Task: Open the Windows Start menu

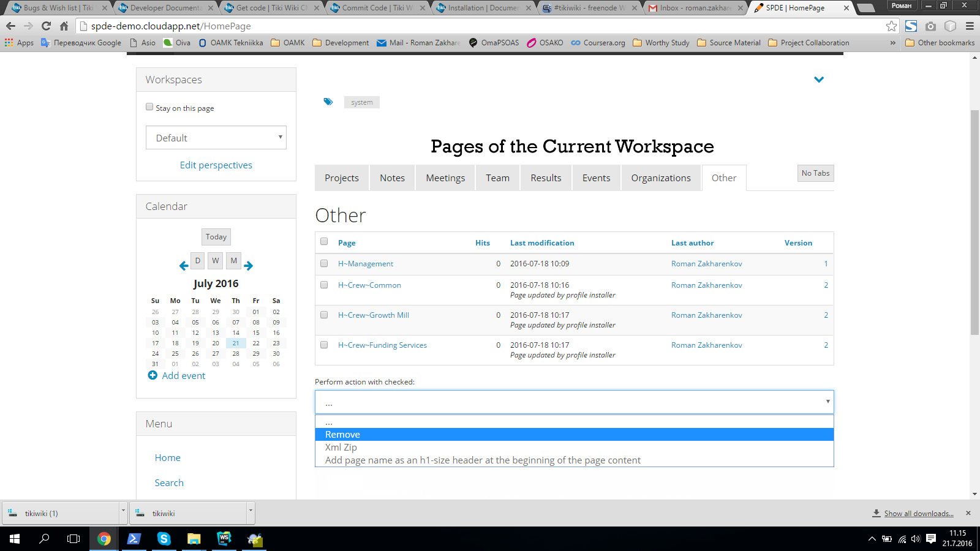Action: [x=15, y=539]
